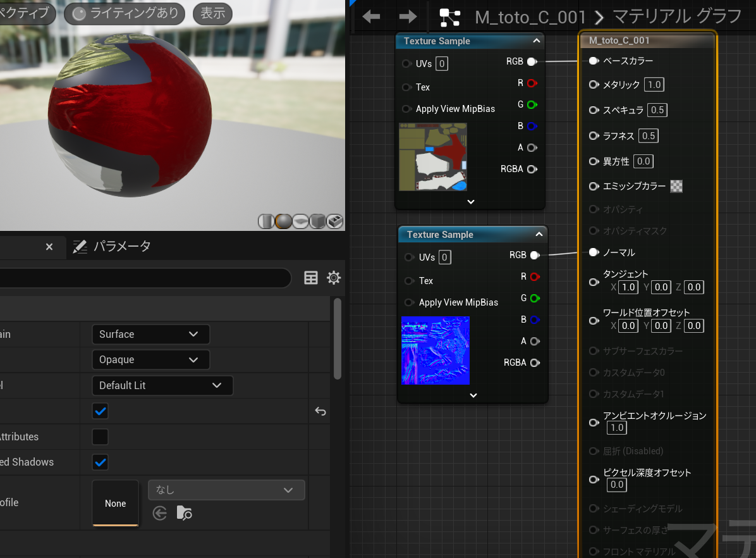The image size is (756, 558).
Task: Click red R pin of first Texture Sample
Action: 532,83
